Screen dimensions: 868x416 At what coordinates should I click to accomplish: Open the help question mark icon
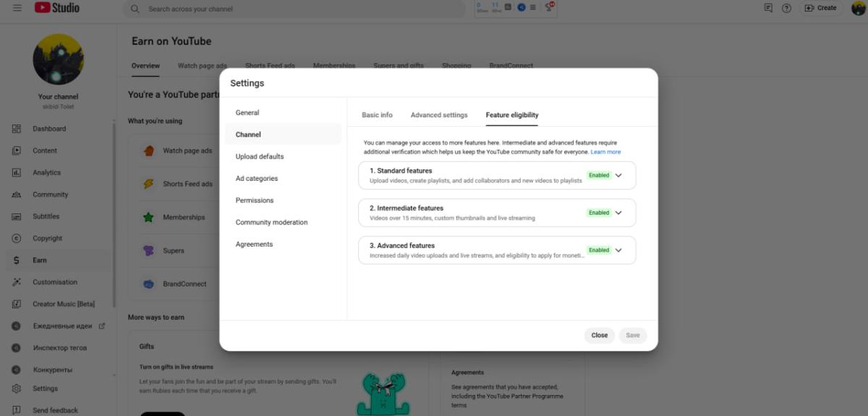pos(786,8)
